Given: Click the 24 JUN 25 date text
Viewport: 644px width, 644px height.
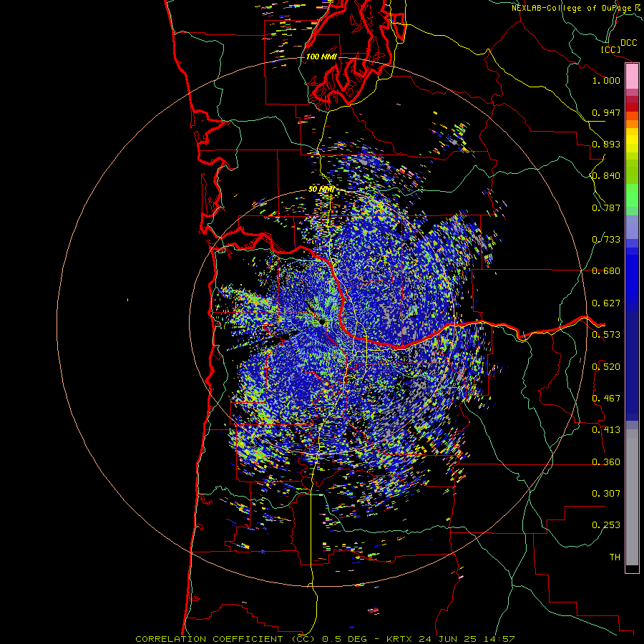Looking at the screenshot, I should pyautogui.click(x=448, y=639).
